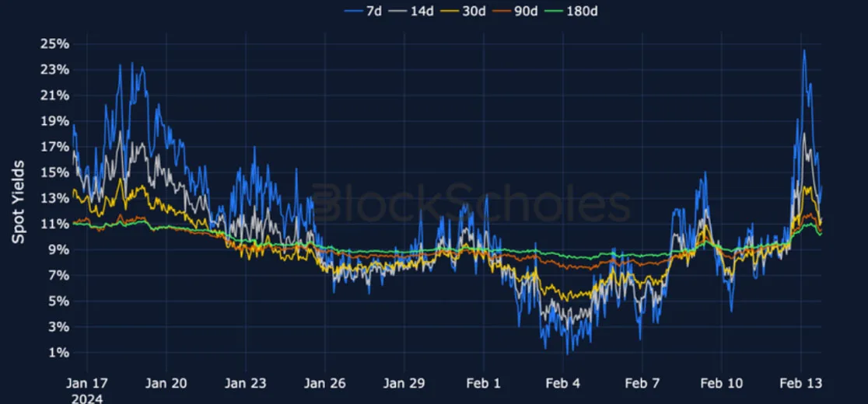This screenshot has height=404, width=868.
Task: Click the Feb 1 date label
Action: coord(484,384)
